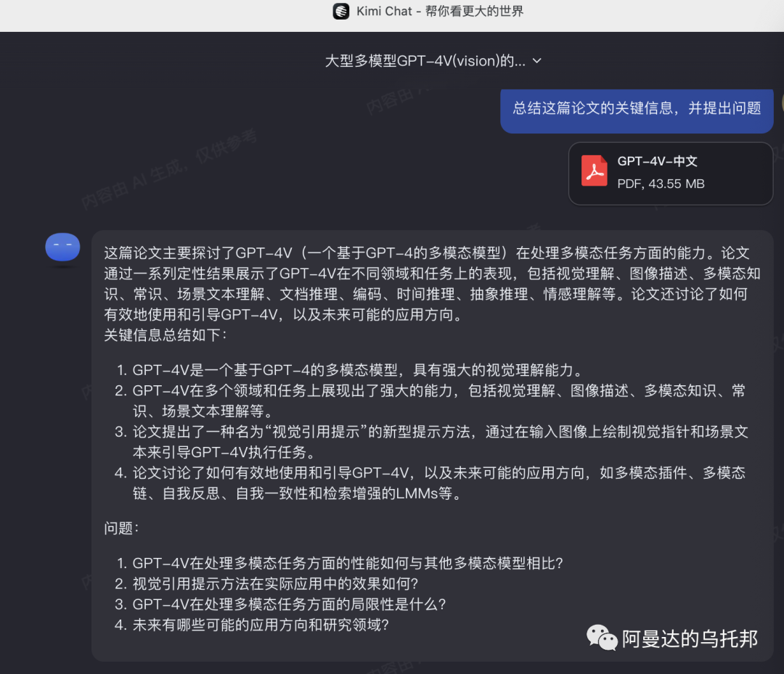This screenshot has height=674, width=784.
Task: Expand the conversation title dropdown chevron
Action: (x=537, y=61)
